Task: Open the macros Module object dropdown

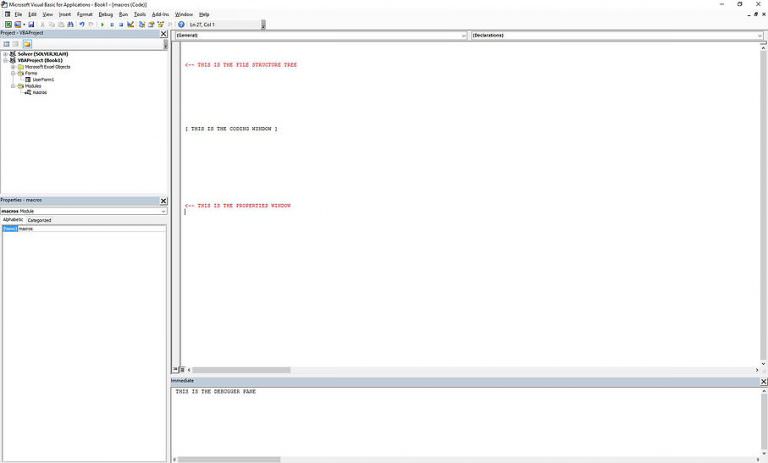Action: point(164,211)
